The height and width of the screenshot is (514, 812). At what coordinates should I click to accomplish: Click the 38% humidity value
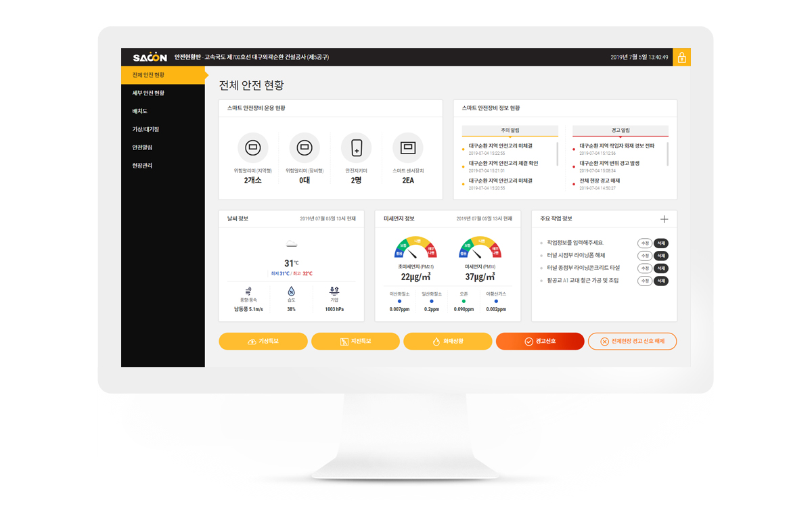[291, 309]
